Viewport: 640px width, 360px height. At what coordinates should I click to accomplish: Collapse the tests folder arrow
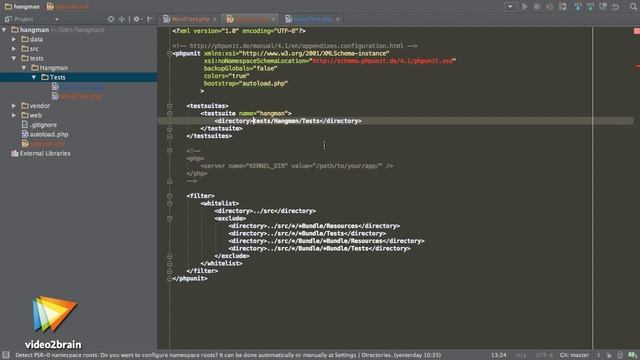[x=14, y=58]
